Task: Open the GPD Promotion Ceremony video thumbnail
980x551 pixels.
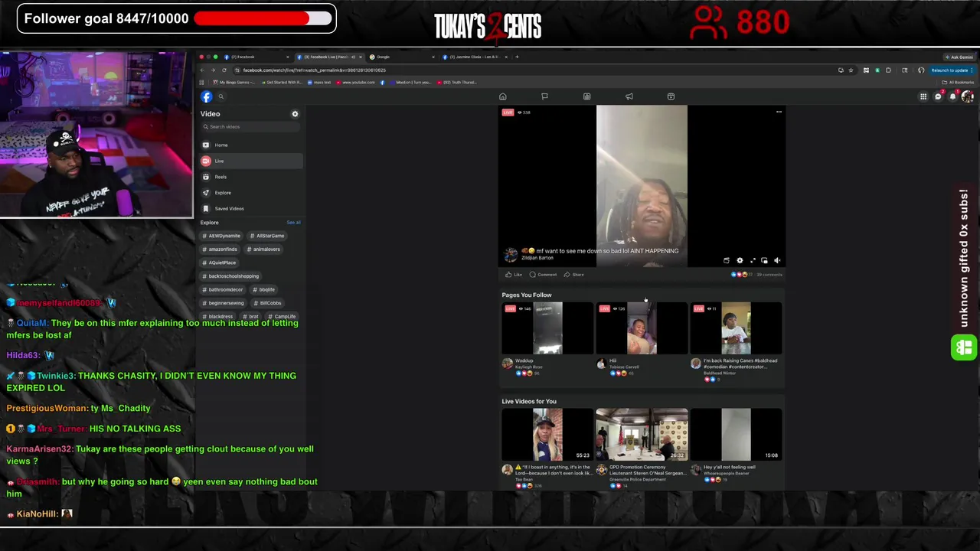Action: 642,435
